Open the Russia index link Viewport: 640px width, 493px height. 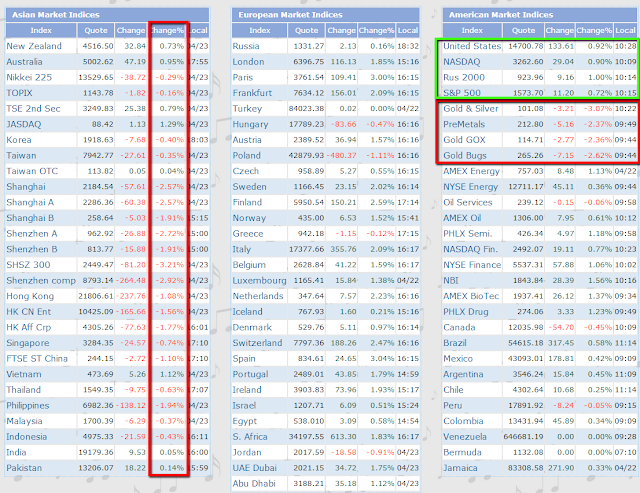246,46
